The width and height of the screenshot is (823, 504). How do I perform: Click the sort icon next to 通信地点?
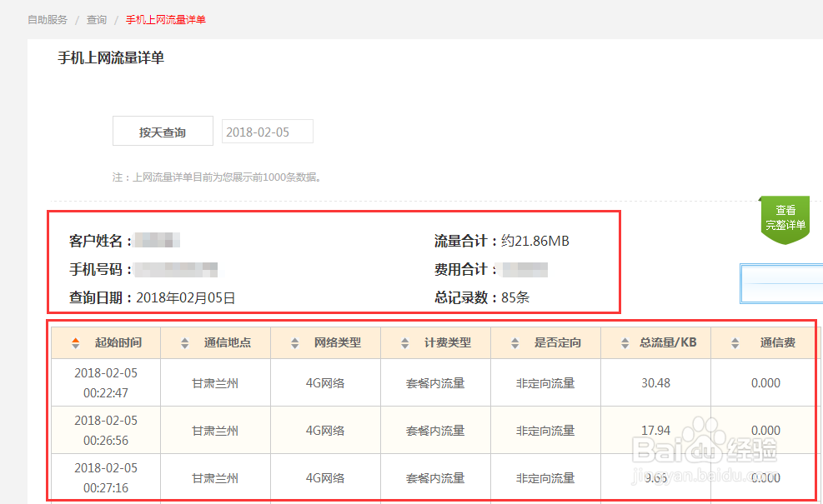coord(184,342)
